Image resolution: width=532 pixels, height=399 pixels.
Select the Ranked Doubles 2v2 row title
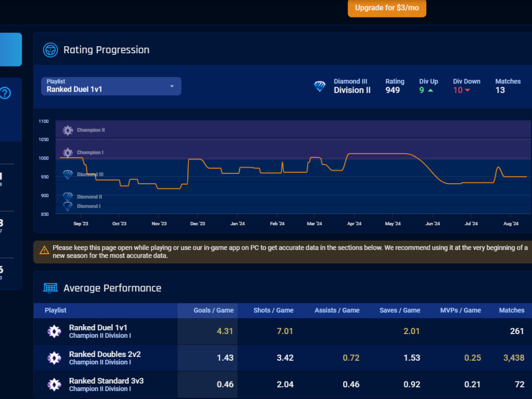(105, 354)
